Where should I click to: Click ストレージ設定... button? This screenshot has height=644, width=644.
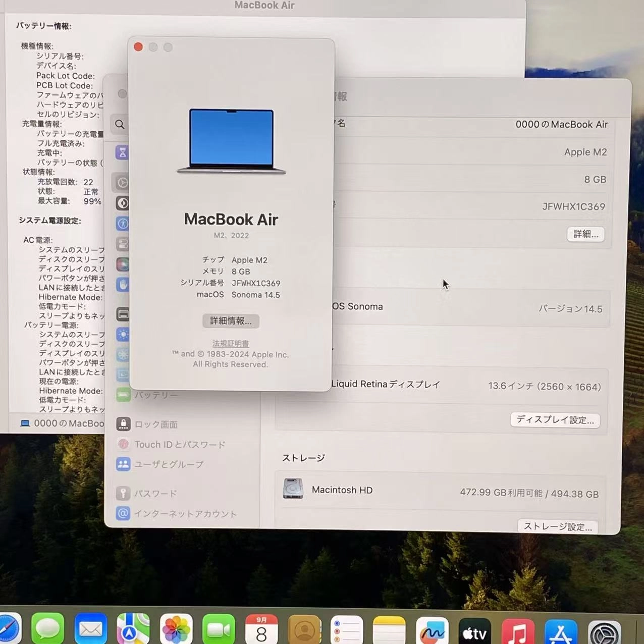click(x=558, y=526)
